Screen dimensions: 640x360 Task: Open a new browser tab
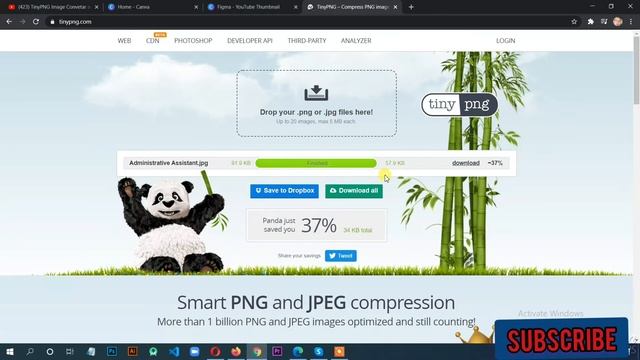pyautogui.click(x=411, y=7)
